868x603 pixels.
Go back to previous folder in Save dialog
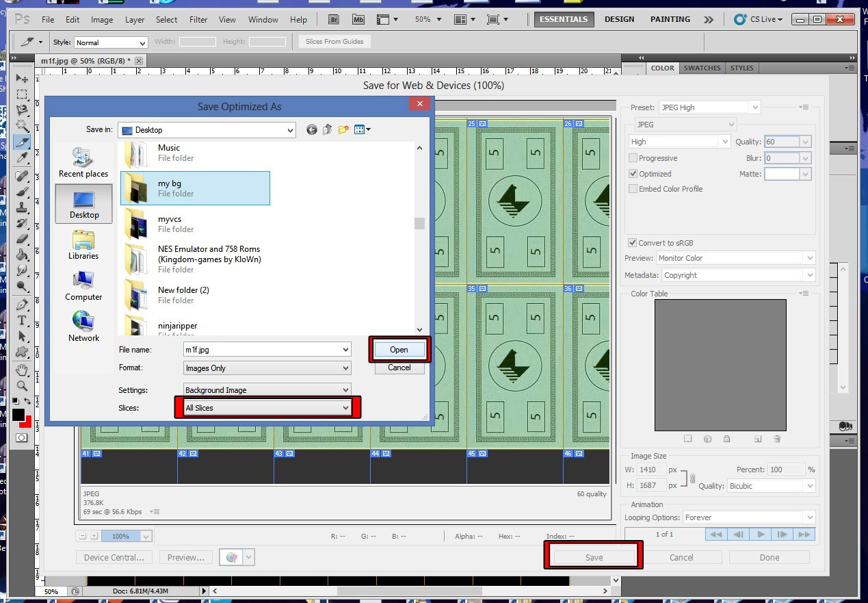coord(312,129)
